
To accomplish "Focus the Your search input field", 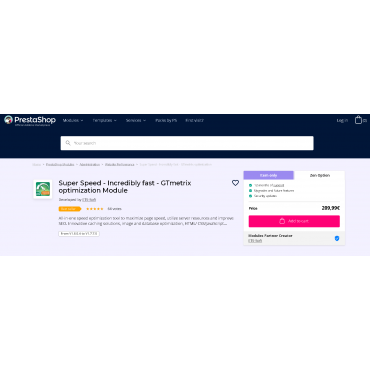I will [x=187, y=143].
